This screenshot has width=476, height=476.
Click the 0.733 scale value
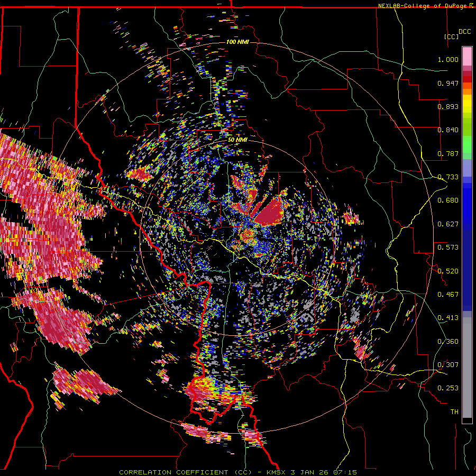(448, 177)
